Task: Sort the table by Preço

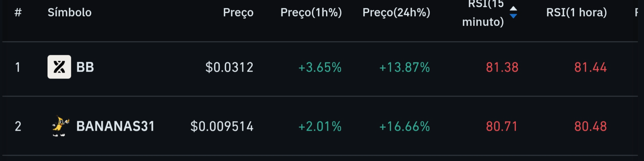Action: 238,13
